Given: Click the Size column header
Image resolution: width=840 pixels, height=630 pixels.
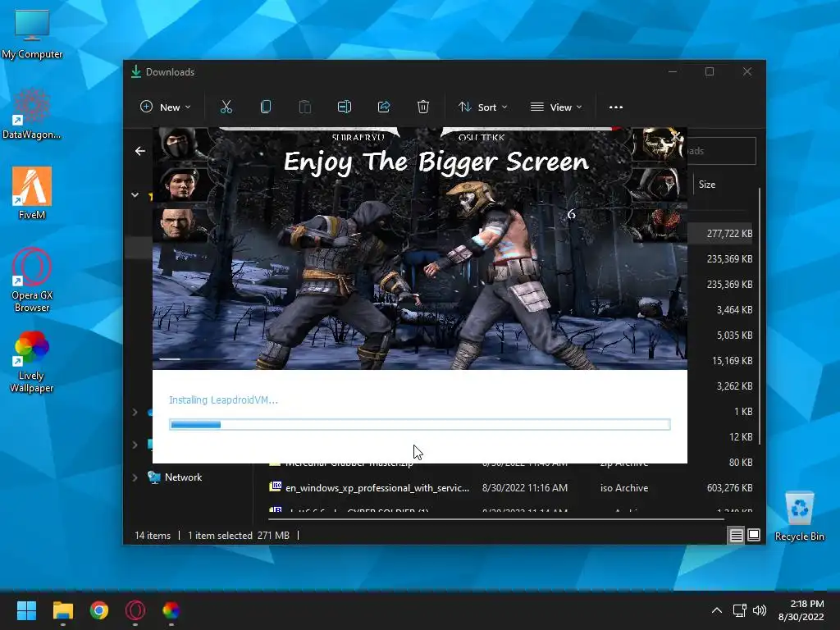Looking at the screenshot, I should point(706,185).
